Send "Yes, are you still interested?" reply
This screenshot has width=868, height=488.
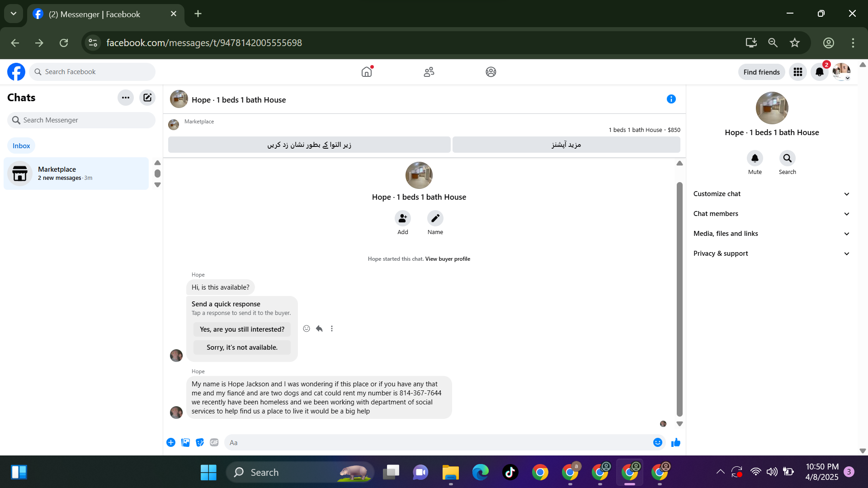[x=242, y=329]
